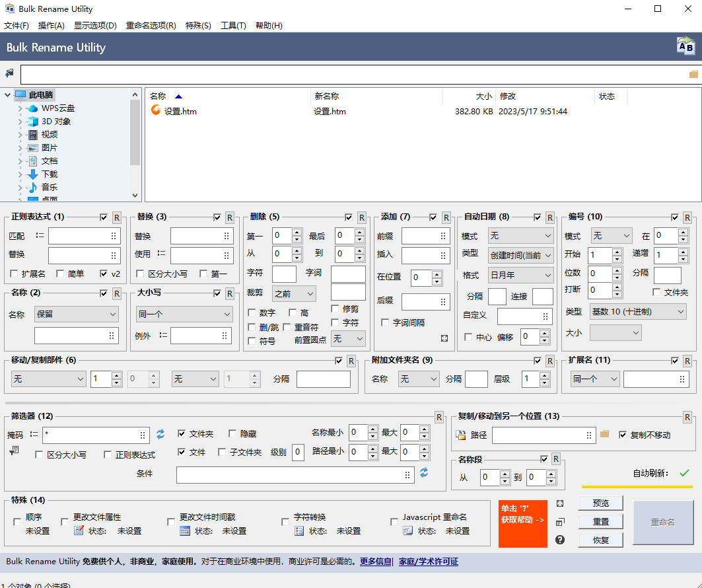
Task: Click the change file timestamps calendar icon
Action: 185,531
